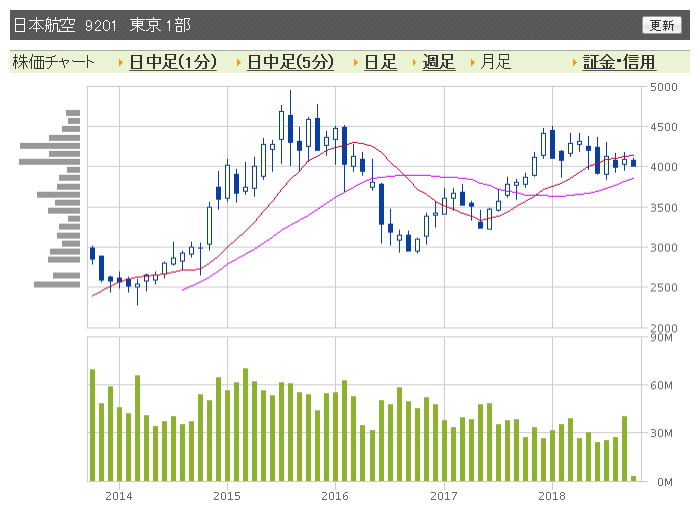This screenshot has width=700, height=526.
Task: Open the 証金・信用 margin link
Action: click(x=619, y=62)
